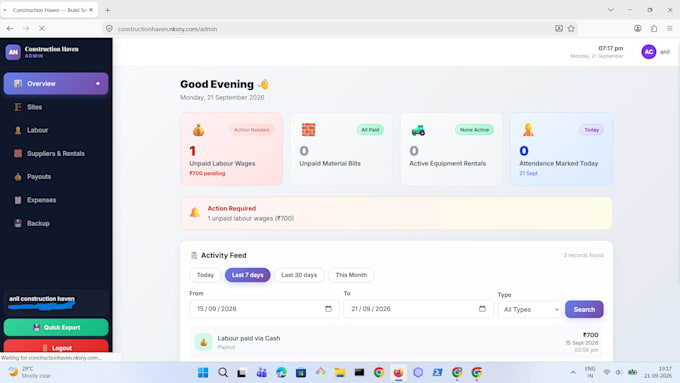
Task: Select the Last 30 days filter
Action: [299, 275]
